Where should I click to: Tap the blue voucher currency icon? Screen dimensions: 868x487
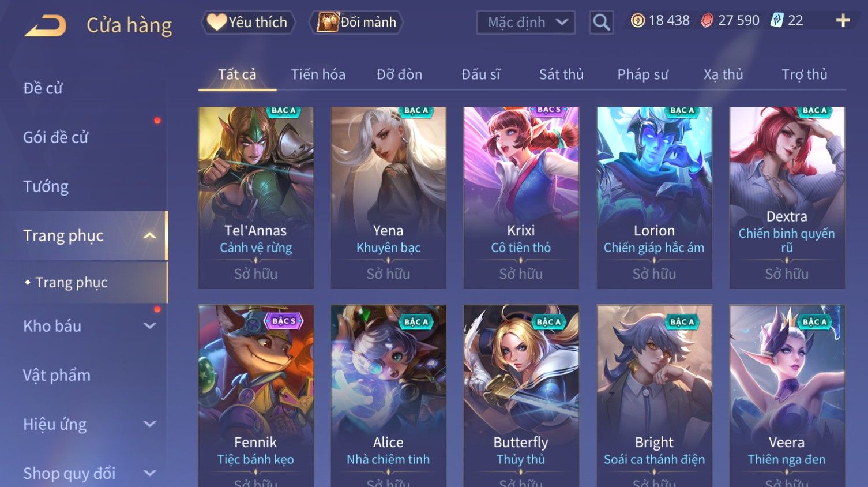click(x=776, y=21)
